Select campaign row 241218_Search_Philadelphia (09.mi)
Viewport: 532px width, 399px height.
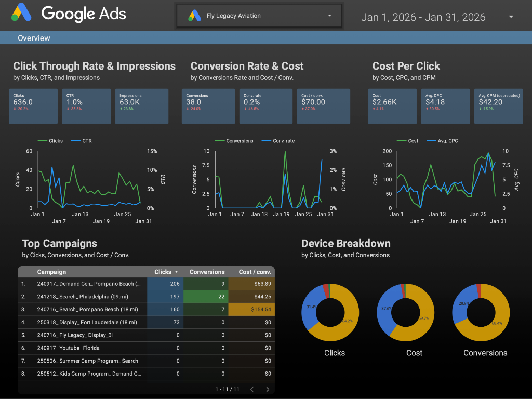tap(146, 297)
